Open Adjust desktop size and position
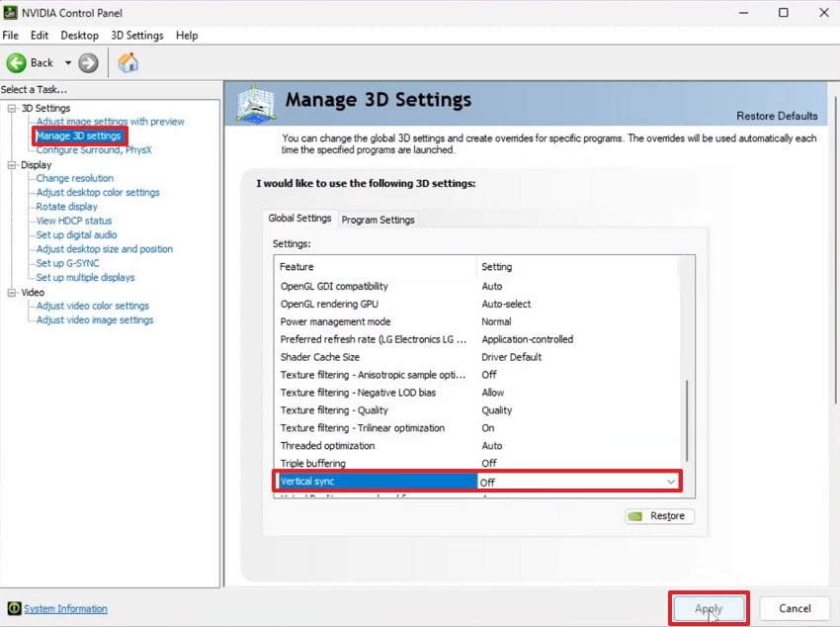 point(105,249)
